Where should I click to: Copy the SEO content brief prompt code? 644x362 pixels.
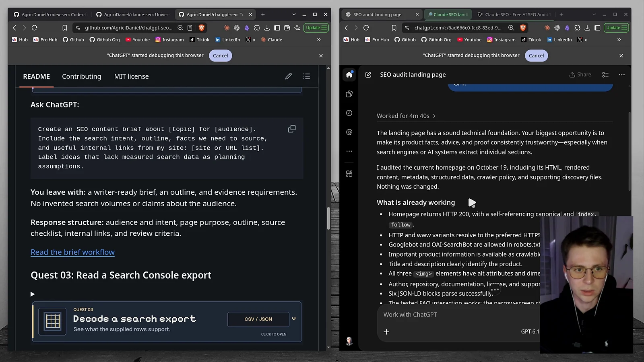coord(292,129)
